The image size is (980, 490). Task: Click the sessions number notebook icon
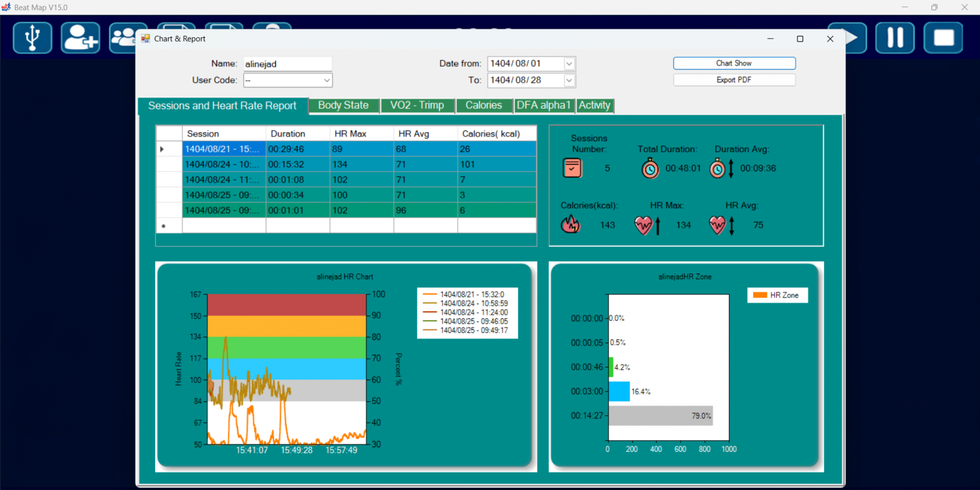click(572, 168)
